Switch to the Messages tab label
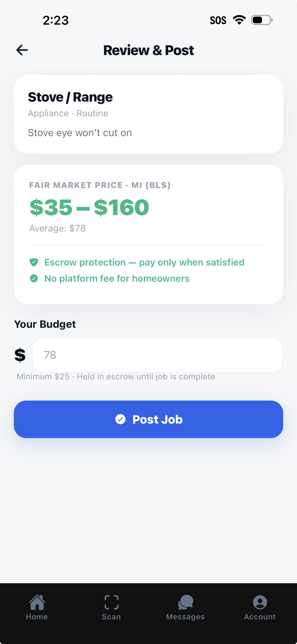Screen dimensions: 297x644 tap(186, 617)
